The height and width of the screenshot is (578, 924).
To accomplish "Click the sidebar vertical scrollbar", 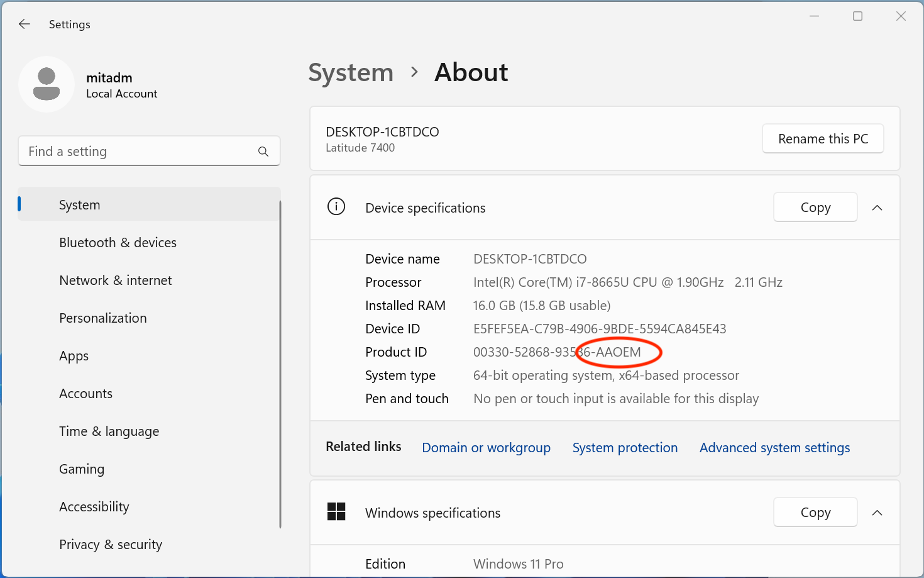I will click(x=280, y=365).
